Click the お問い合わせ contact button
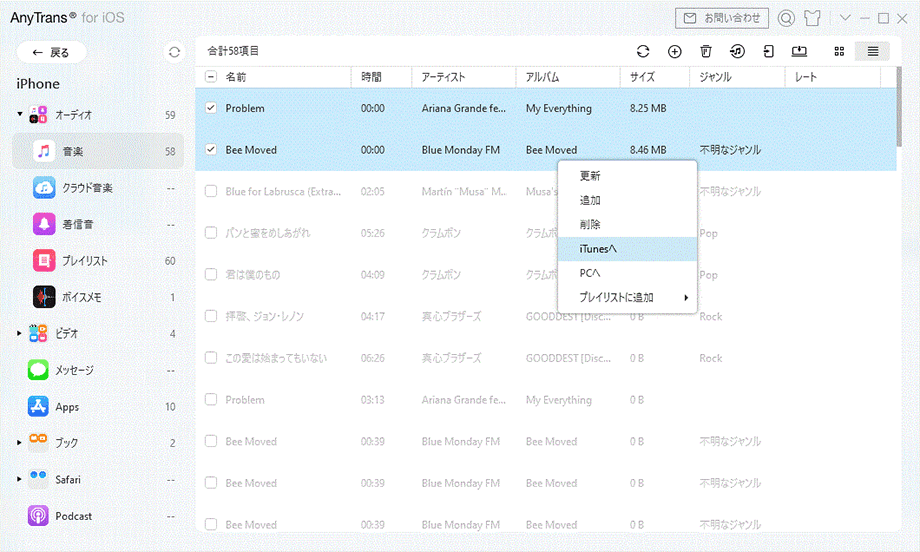This screenshot has width=920, height=552. (722, 18)
